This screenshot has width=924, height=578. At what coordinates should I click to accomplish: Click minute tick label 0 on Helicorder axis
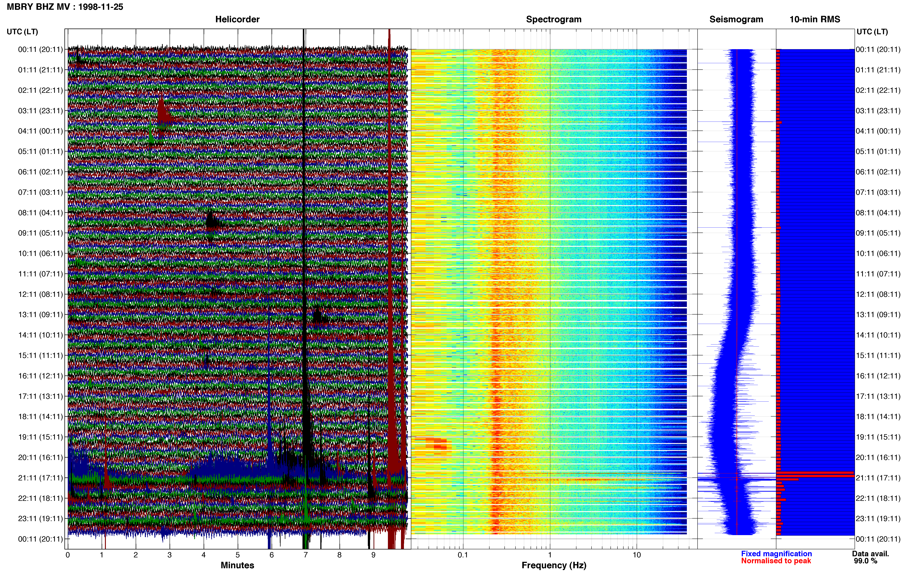click(68, 555)
